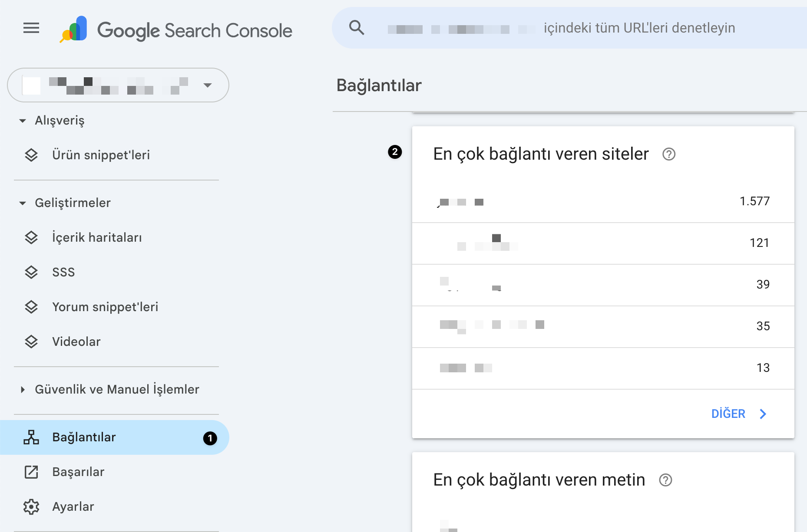Open Yorum snippet'leri report

pyautogui.click(x=105, y=307)
